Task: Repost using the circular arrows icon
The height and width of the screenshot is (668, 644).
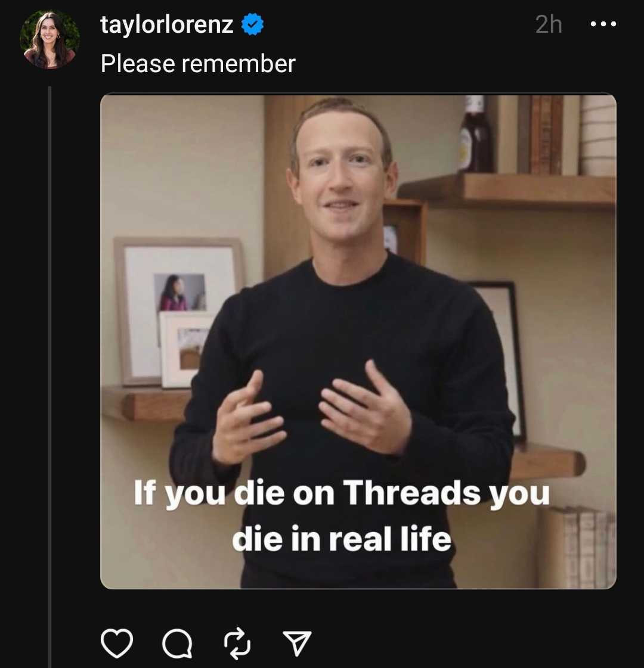Action: tap(237, 644)
